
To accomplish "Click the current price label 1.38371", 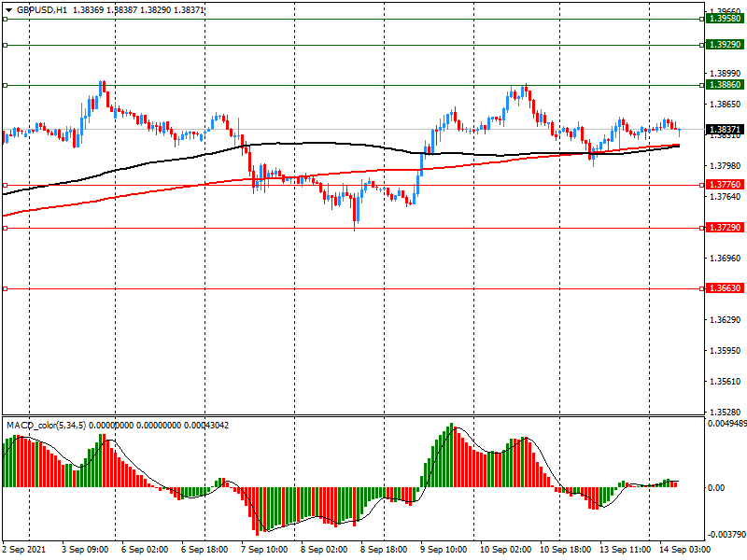I will 725,130.
